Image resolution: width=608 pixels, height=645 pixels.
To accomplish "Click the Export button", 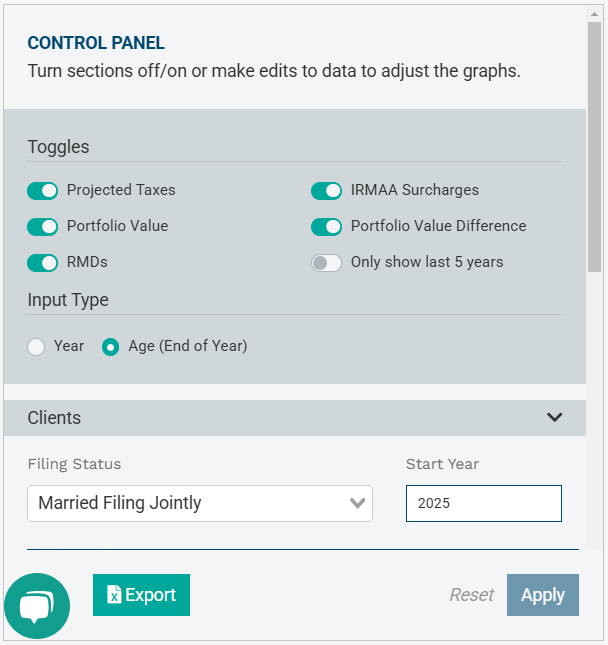I will point(141,595).
